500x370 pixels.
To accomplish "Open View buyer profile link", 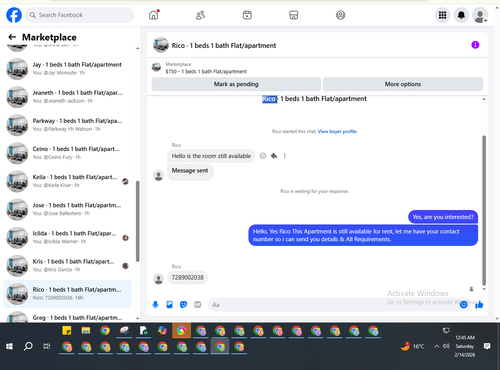I will coord(337,131).
